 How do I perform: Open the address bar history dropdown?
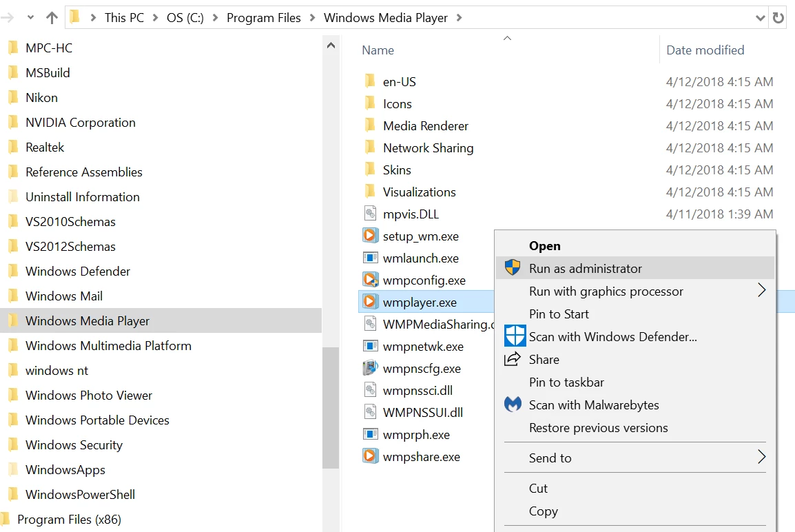(x=760, y=18)
